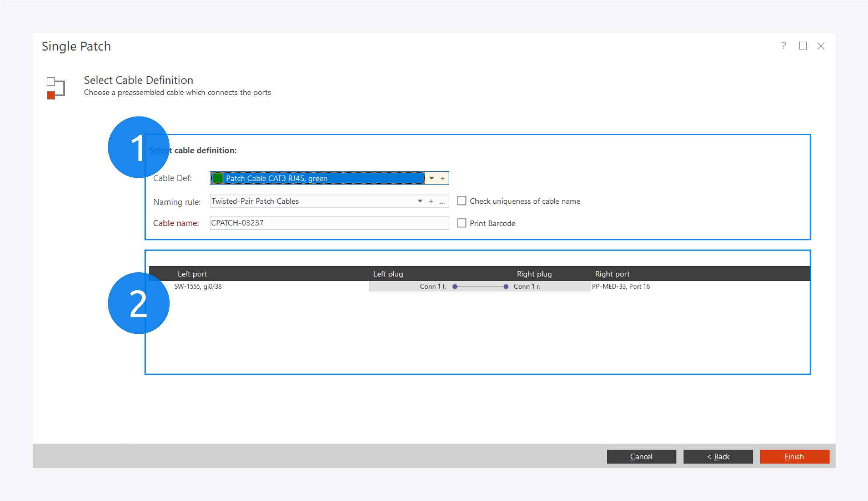Add new cable definition with plus icon
The height and width of the screenshot is (501, 868).
[x=443, y=178]
